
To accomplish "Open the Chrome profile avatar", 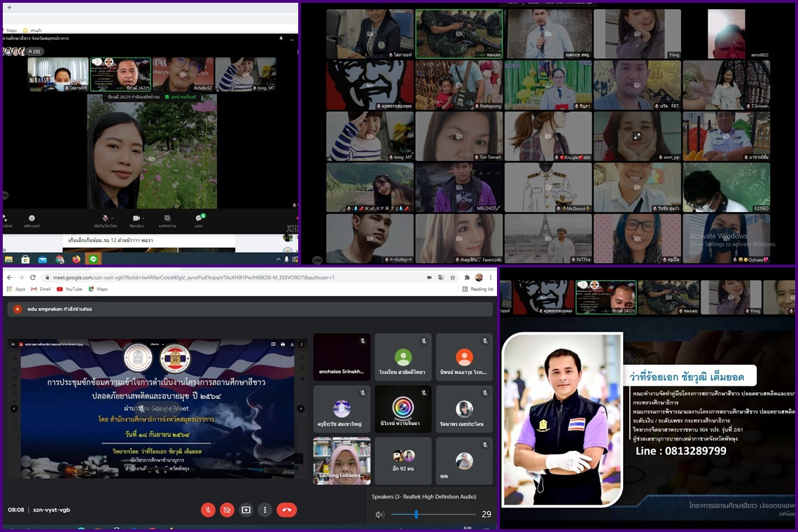I will tap(479, 277).
